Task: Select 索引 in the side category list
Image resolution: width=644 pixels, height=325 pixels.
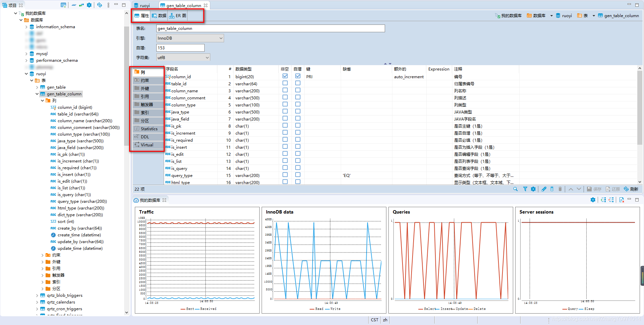Action: [148, 112]
